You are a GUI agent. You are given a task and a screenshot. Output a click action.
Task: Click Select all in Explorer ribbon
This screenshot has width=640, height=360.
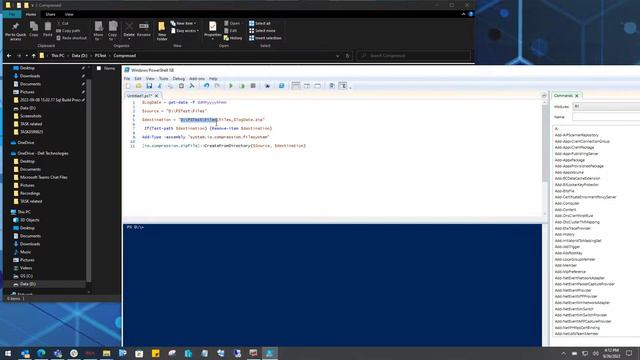[260, 23]
